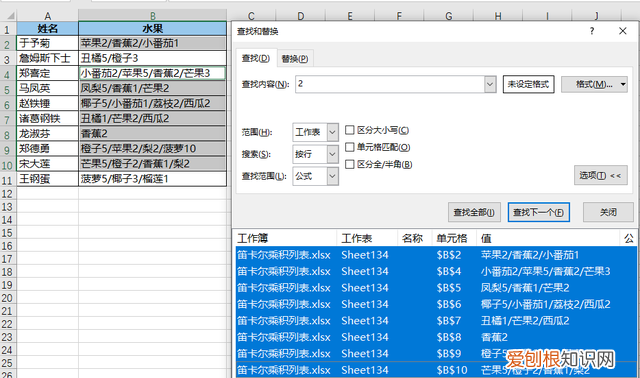Click cell 丑橘1/芒果2/西瓜2 in column B
The width and height of the screenshot is (640, 378).
153,119
